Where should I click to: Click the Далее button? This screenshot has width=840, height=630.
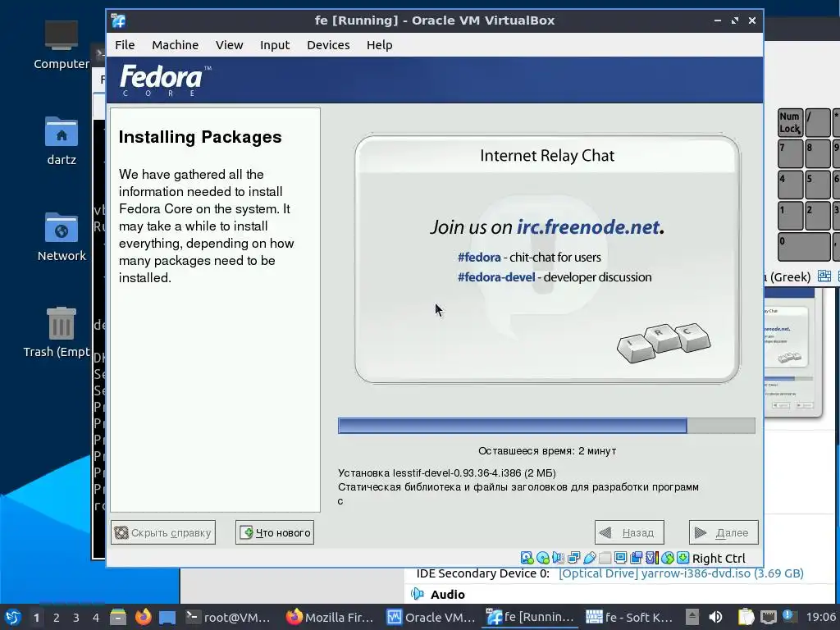tap(724, 532)
